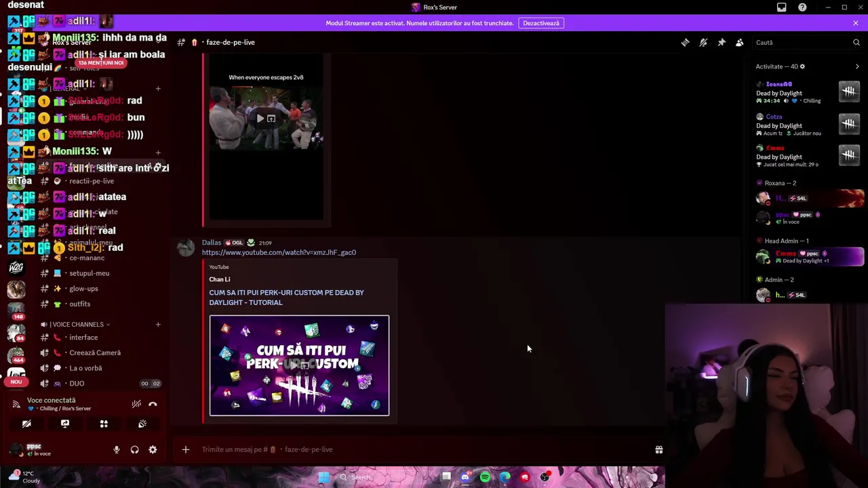
Task: Add a channel to VOICE CHANNELS category
Action: [x=158, y=325]
